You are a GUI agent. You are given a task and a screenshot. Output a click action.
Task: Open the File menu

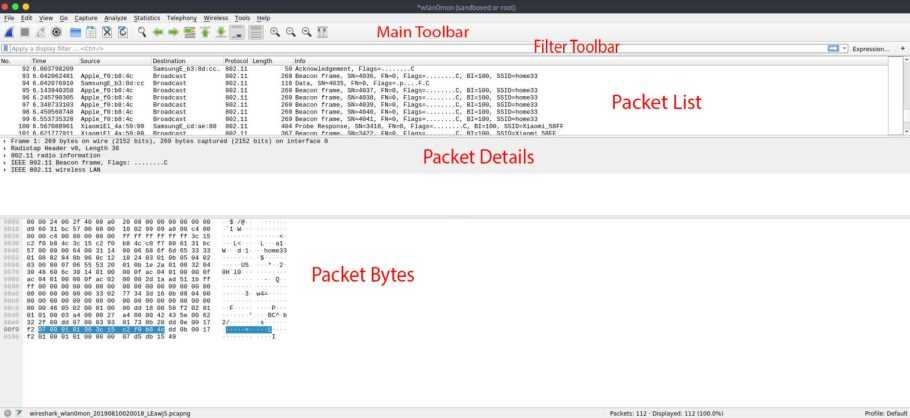coord(9,18)
